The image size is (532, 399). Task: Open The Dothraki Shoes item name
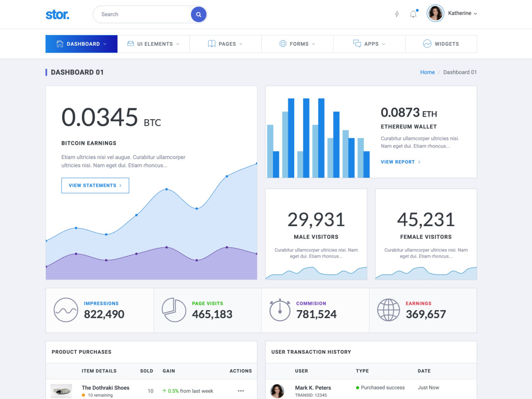point(105,388)
